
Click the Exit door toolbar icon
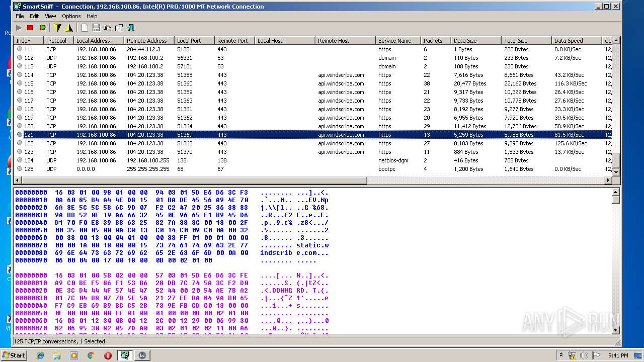tap(130, 28)
